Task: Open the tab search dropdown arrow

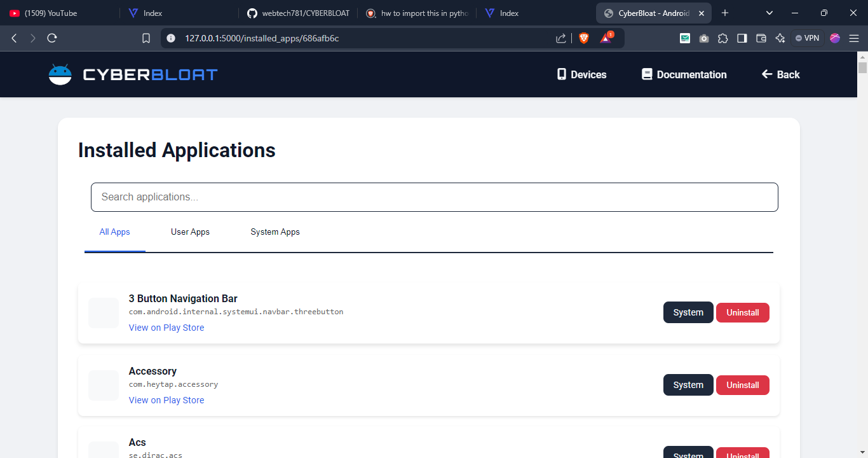Action: [770, 13]
